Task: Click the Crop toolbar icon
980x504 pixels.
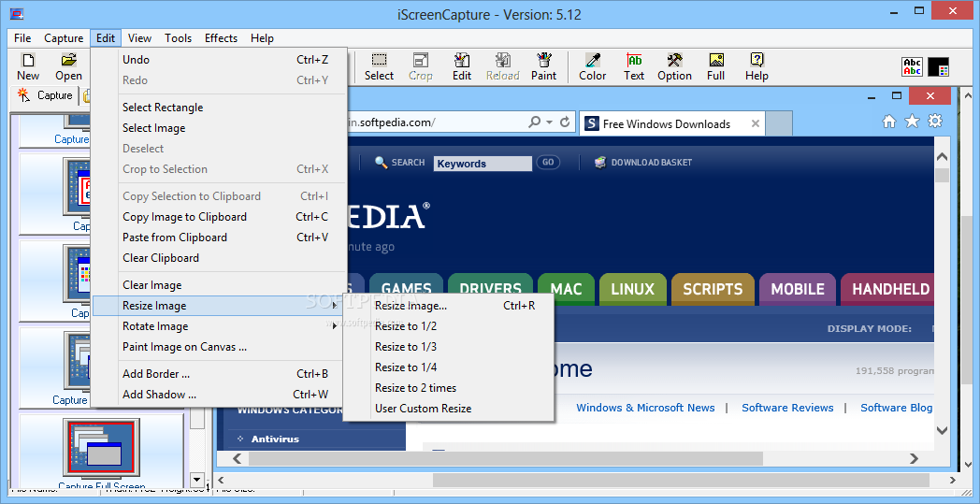Action: coord(421,67)
